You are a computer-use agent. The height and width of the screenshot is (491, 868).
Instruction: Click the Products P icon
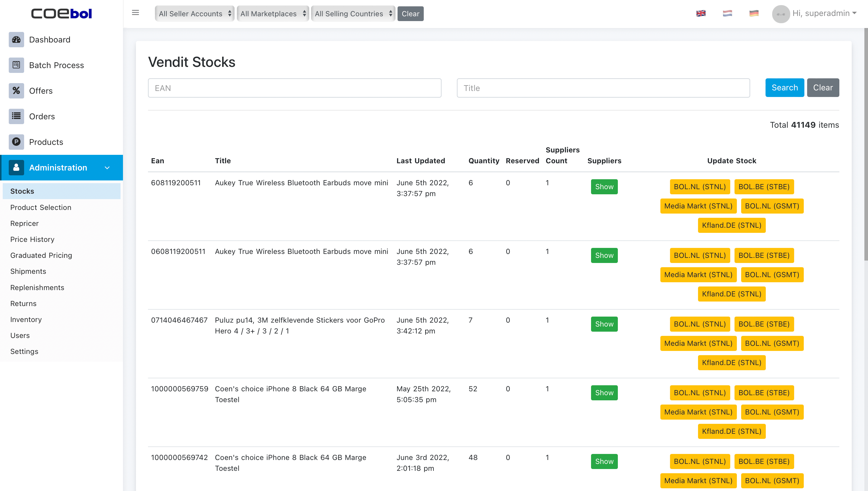click(16, 142)
